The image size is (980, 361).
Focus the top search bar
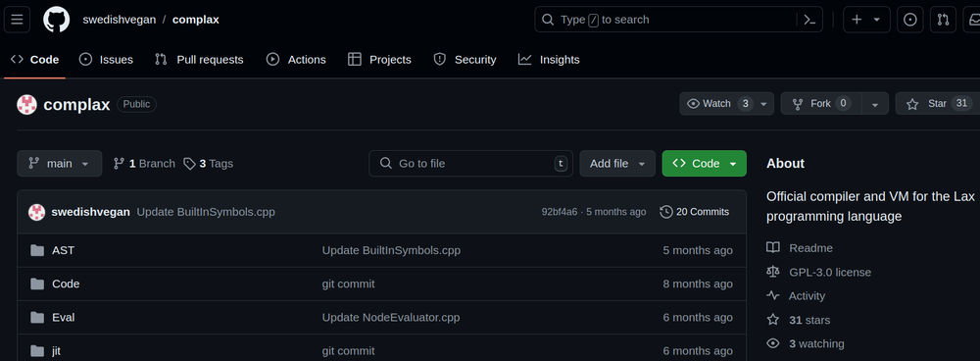point(678,20)
